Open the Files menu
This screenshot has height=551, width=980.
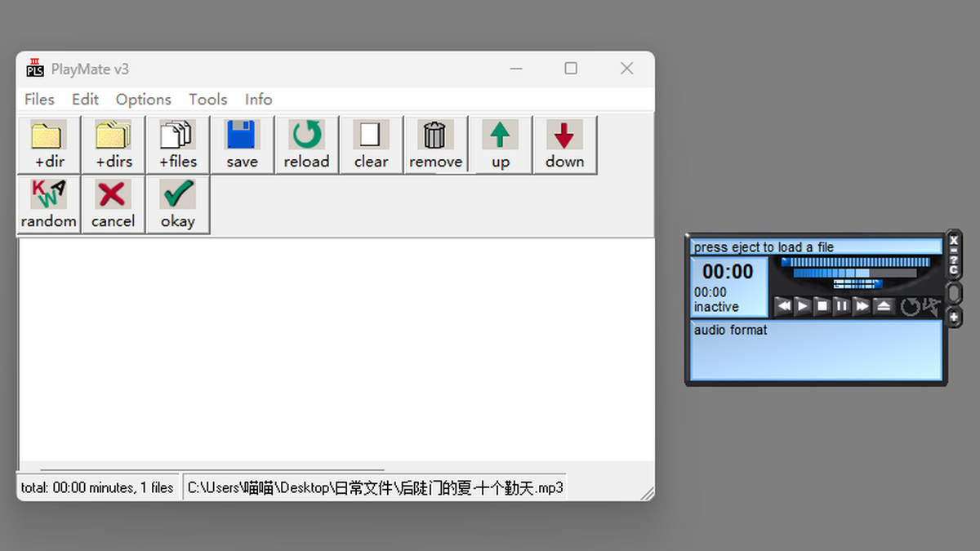point(39,100)
